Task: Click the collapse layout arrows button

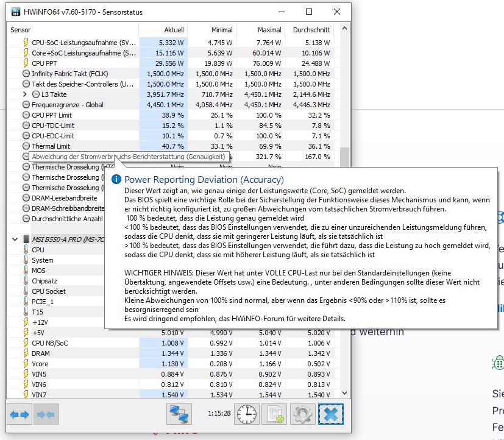Action: [46, 414]
